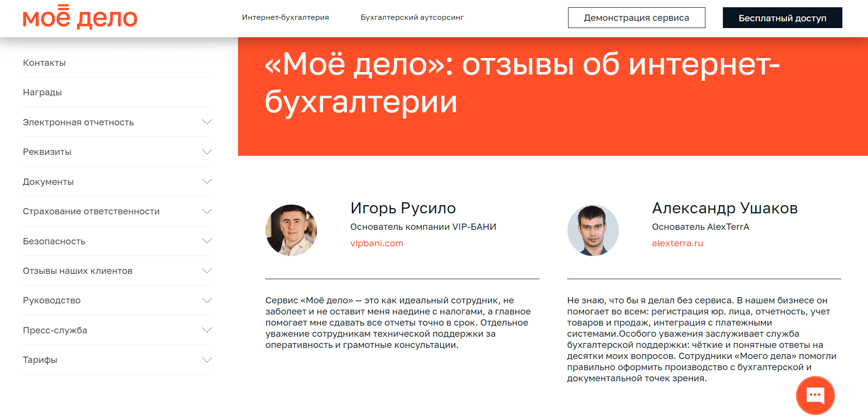Open the chat support bubble icon

click(x=815, y=395)
